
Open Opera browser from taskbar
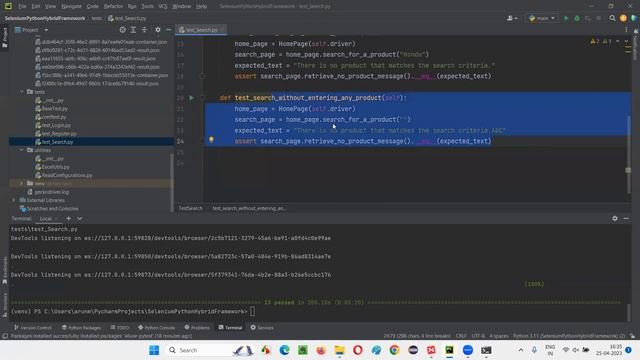click(x=358, y=350)
